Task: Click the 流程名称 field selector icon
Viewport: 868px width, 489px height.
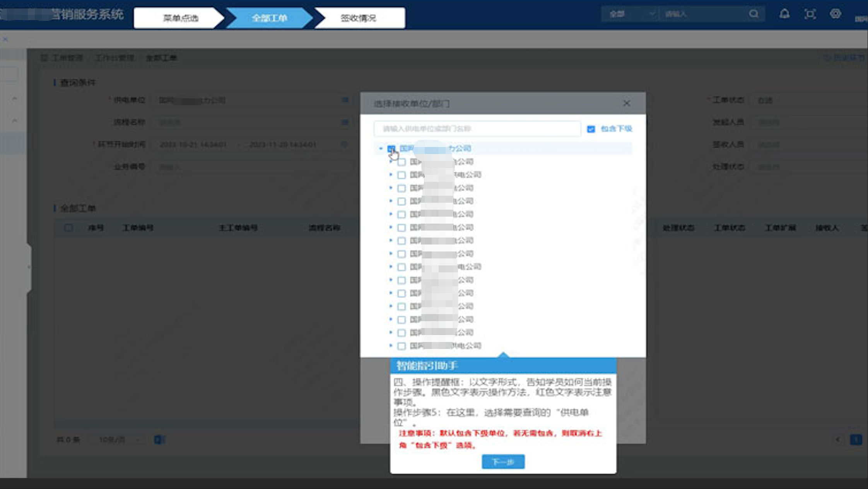Action: (345, 122)
